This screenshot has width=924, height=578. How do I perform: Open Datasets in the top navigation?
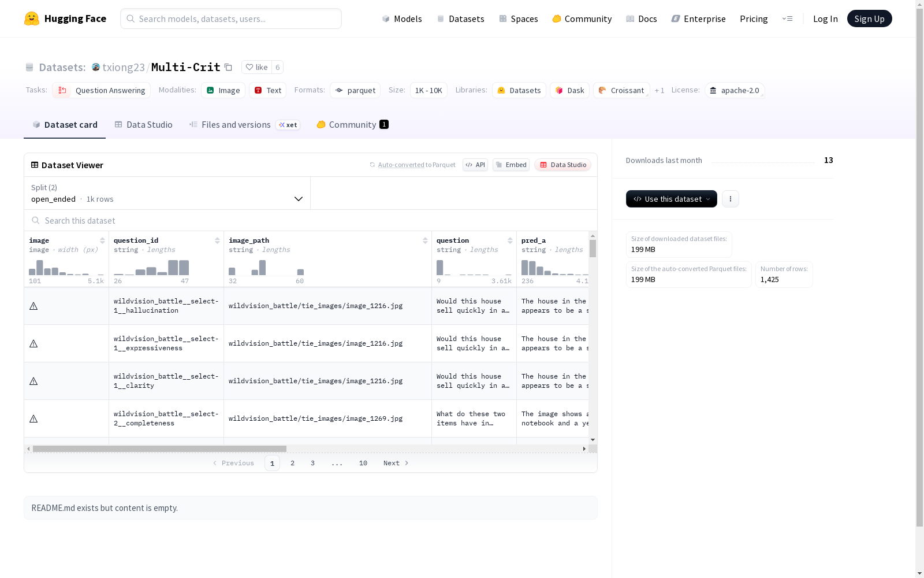pos(460,18)
